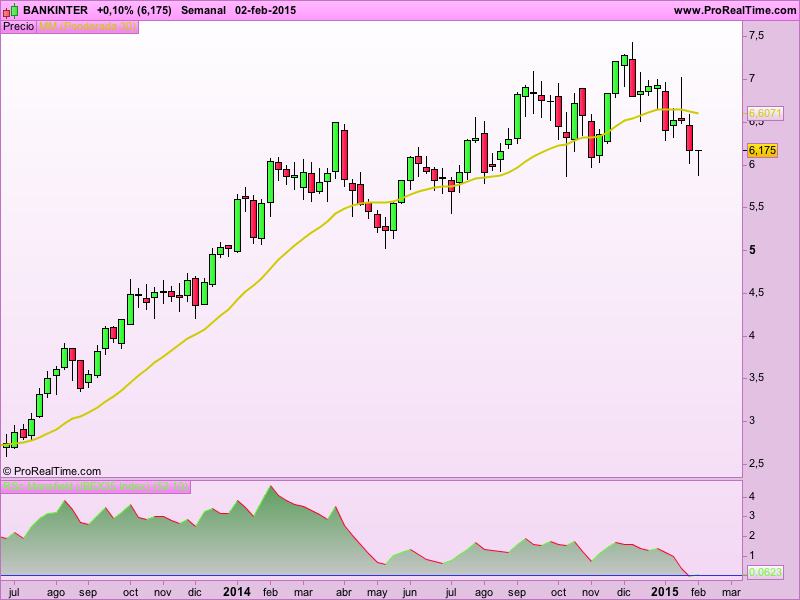Click the jun label on time axis

[x=410, y=593]
